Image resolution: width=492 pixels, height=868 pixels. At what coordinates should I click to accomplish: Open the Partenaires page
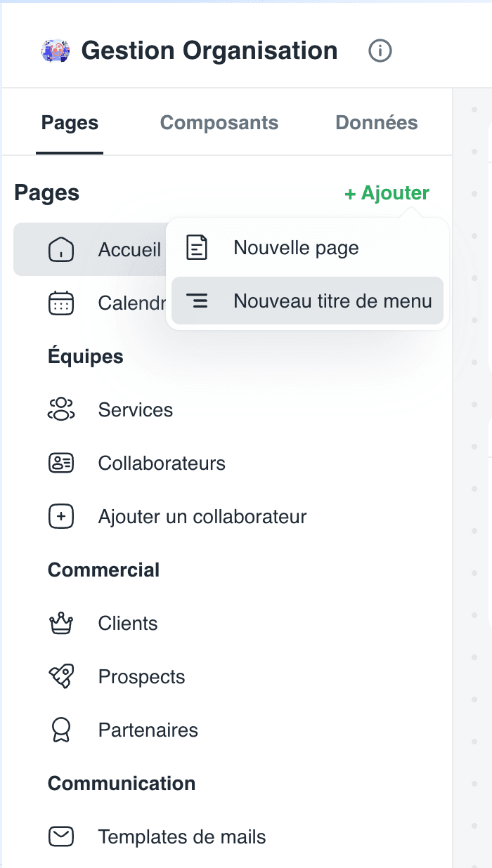point(226,730)
